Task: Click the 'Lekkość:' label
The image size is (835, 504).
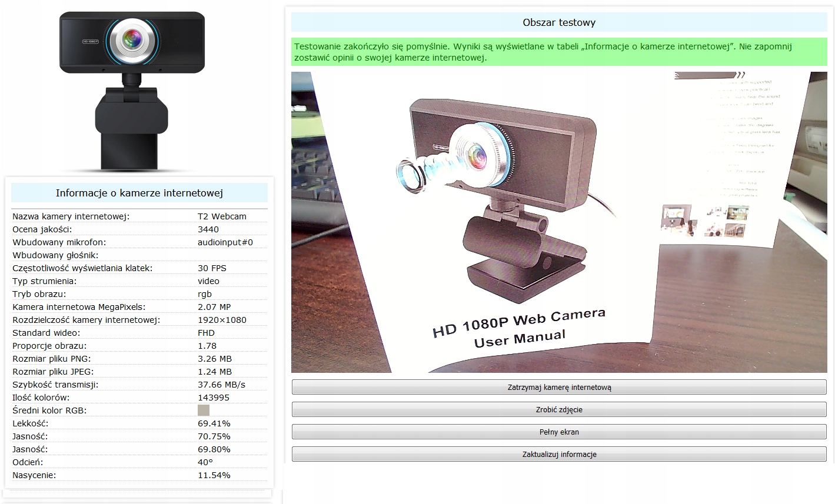Action: pos(31,423)
